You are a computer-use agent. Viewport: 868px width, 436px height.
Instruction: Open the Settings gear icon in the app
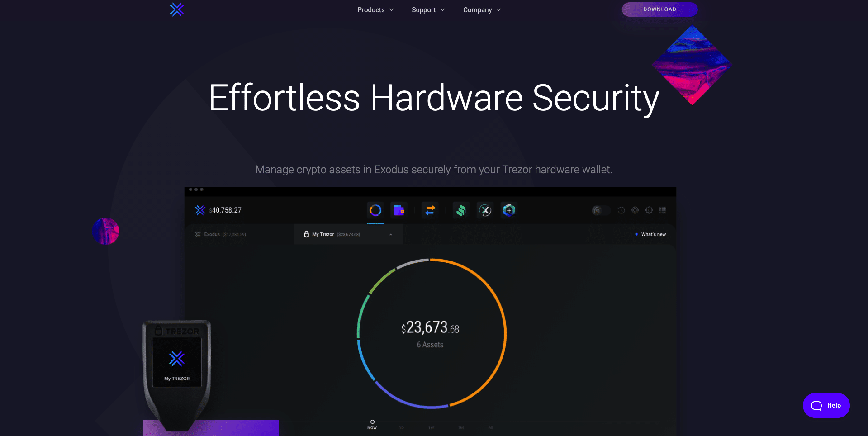click(649, 210)
